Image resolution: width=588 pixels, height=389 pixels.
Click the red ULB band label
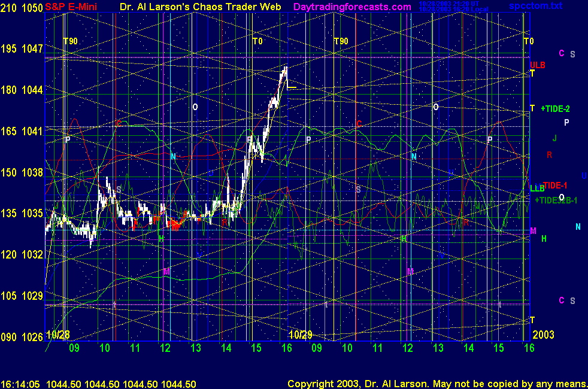pos(537,65)
